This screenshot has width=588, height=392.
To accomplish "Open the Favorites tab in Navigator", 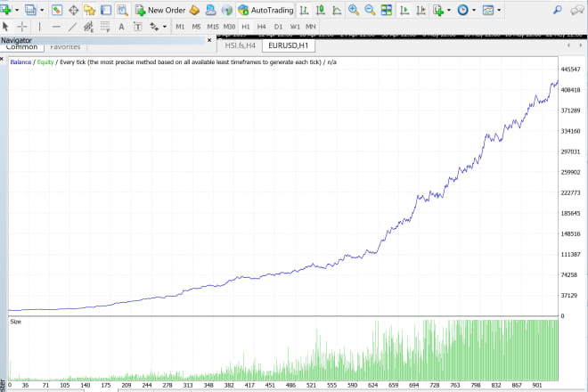I will (x=65, y=47).
